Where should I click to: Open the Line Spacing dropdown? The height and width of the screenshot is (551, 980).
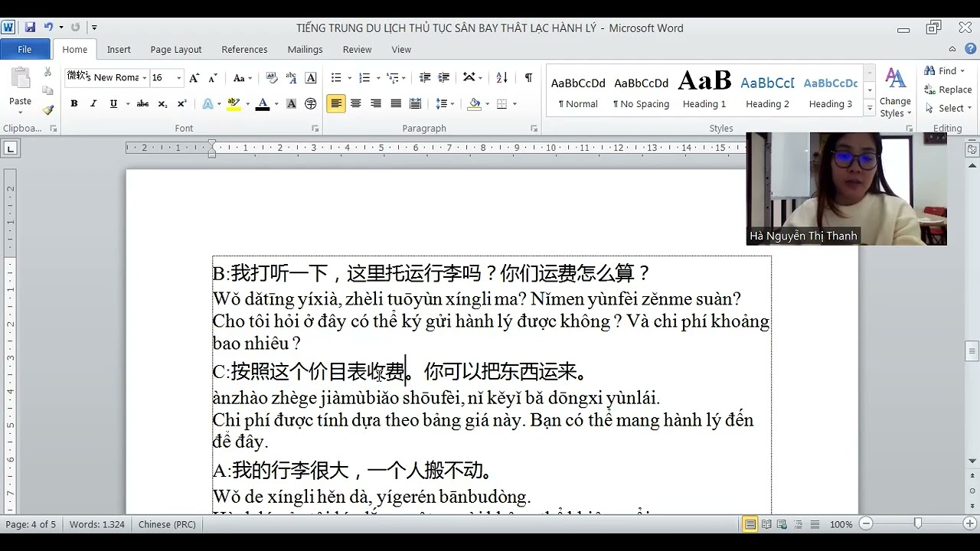click(445, 103)
